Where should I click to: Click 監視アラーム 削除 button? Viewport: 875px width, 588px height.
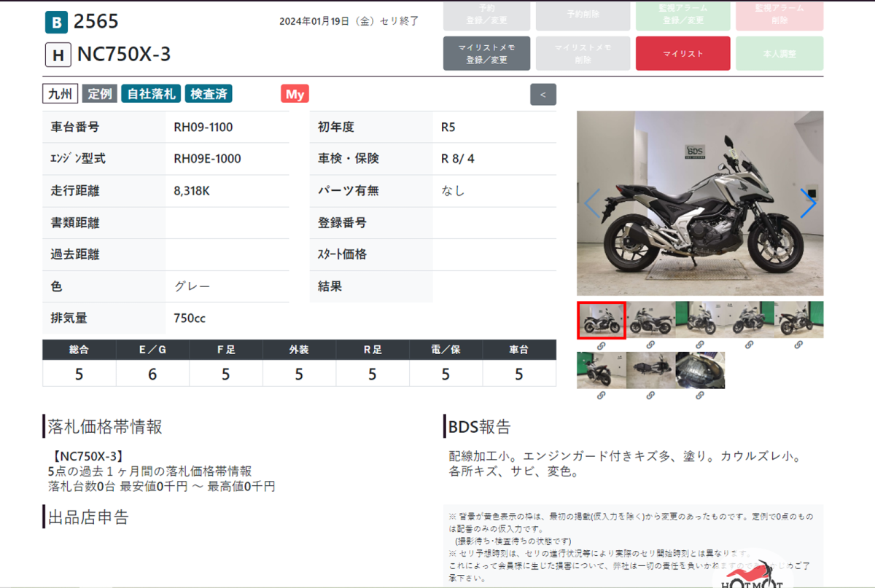click(779, 15)
